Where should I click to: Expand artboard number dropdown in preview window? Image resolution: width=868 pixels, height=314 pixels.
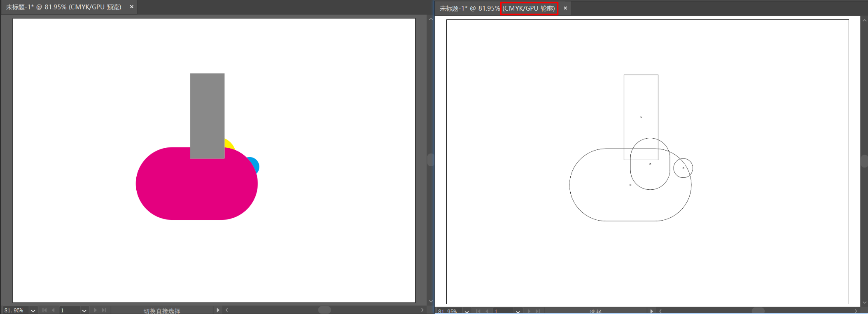pyautogui.click(x=84, y=310)
